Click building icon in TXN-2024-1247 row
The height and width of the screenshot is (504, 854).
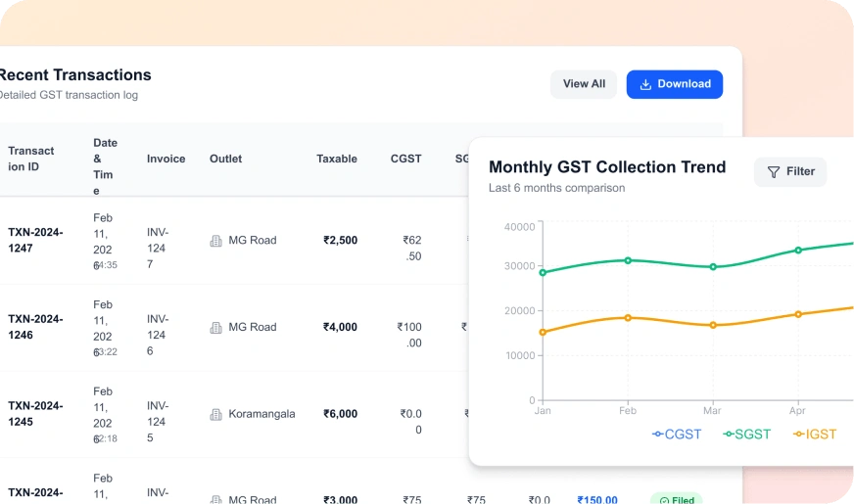coord(216,241)
